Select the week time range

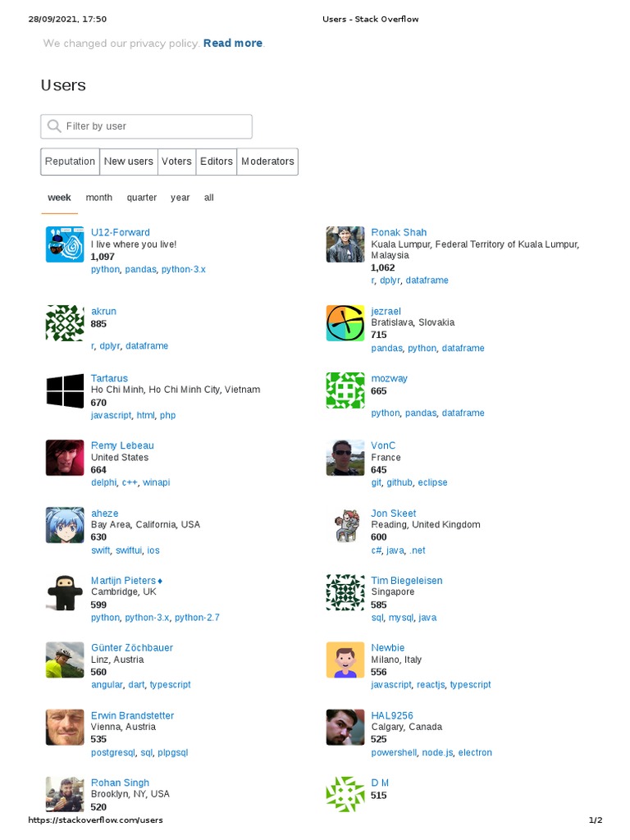pyautogui.click(x=59, y=198)
